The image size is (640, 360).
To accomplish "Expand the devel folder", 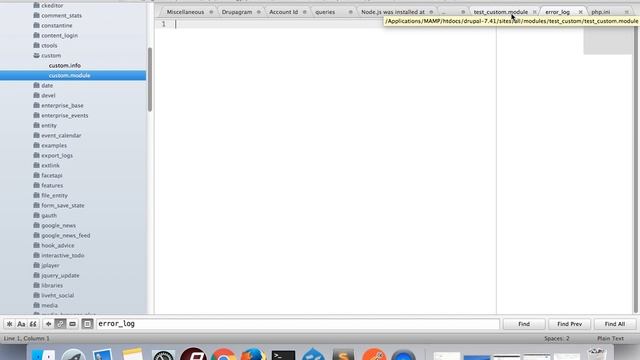I will [36, 95].
